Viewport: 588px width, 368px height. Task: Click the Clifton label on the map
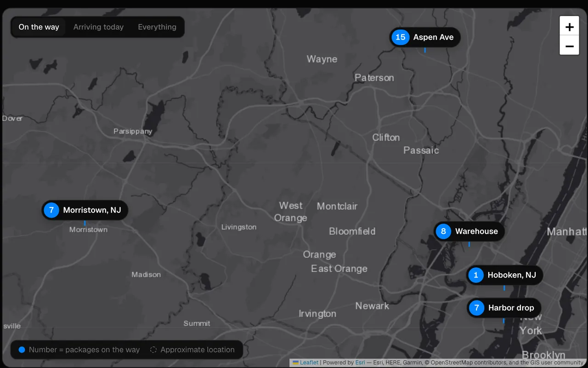point(386,138)
